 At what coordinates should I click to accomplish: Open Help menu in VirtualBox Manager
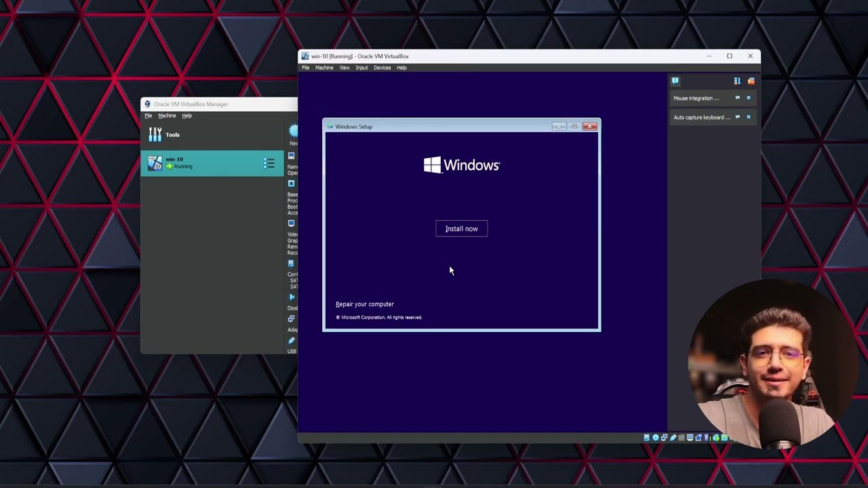186,116
